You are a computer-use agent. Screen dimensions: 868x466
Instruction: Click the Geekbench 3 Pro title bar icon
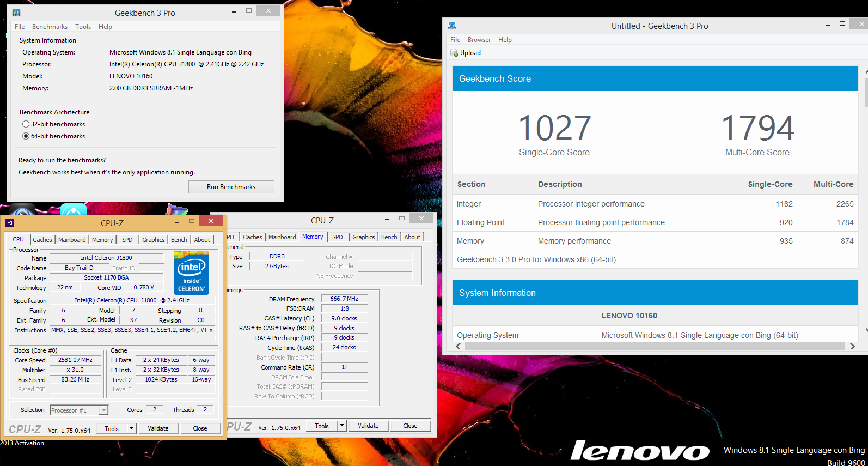tap(16, 13)
